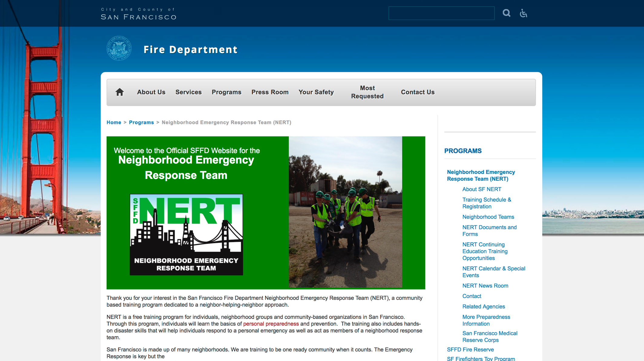Open NERT Continuing Education Training Opportunities link

pos(485,251)
